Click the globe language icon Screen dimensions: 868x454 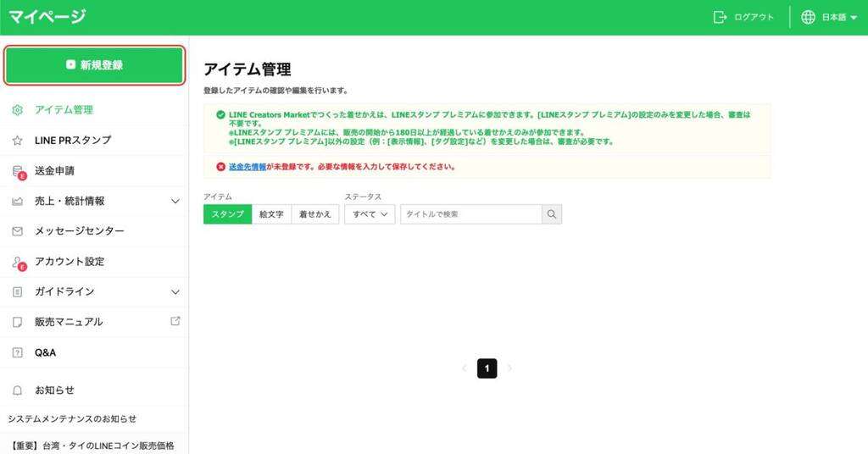808,17
